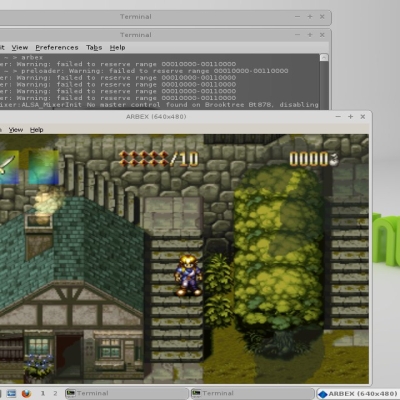The image size is (400, 400).
Task: Maximize the front Terminal window with the menu bar
Action: [x=310, y=35]
